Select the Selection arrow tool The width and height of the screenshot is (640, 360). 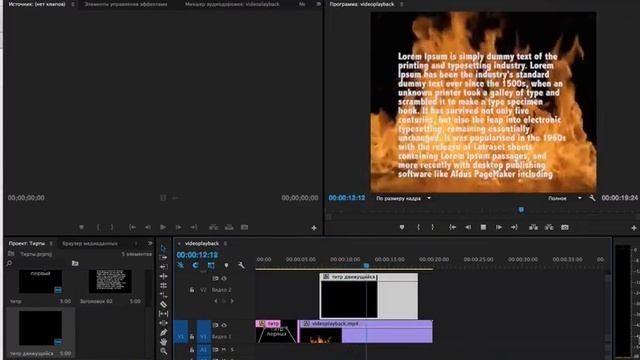[x=163, y=248]
